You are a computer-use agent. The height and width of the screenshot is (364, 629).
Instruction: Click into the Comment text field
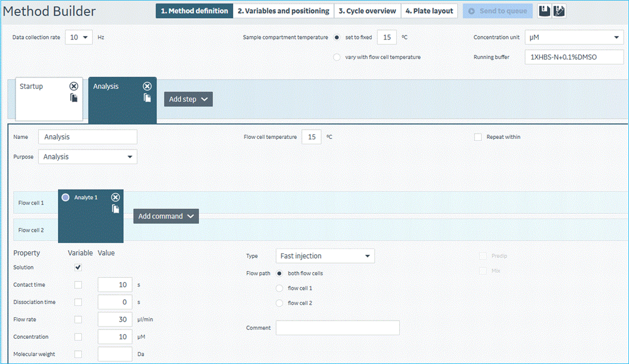click(337, 328)
